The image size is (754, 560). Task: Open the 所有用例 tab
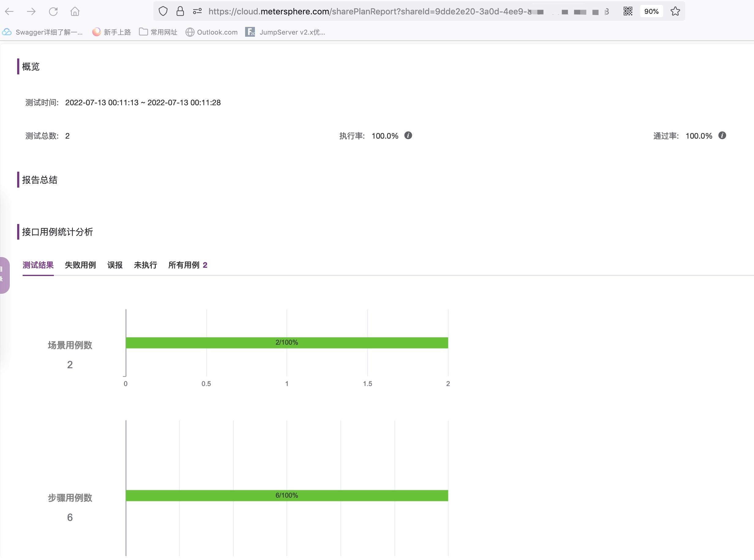[185, 265]
